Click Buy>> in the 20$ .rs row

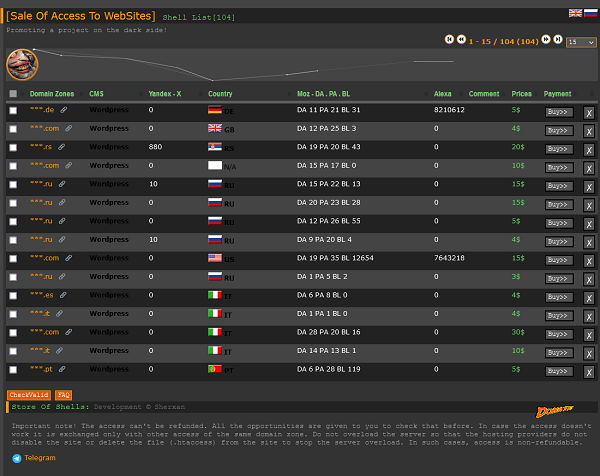click(x=559, y=149)
